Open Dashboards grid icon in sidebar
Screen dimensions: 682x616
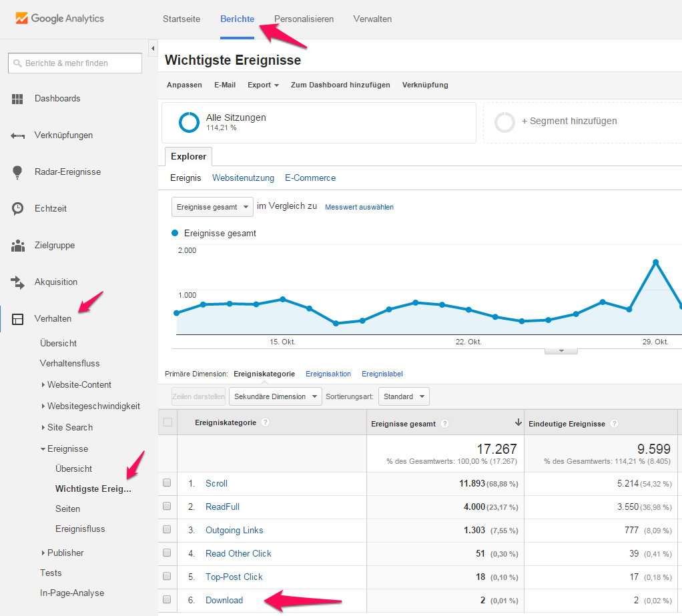(x=17, y=99)
